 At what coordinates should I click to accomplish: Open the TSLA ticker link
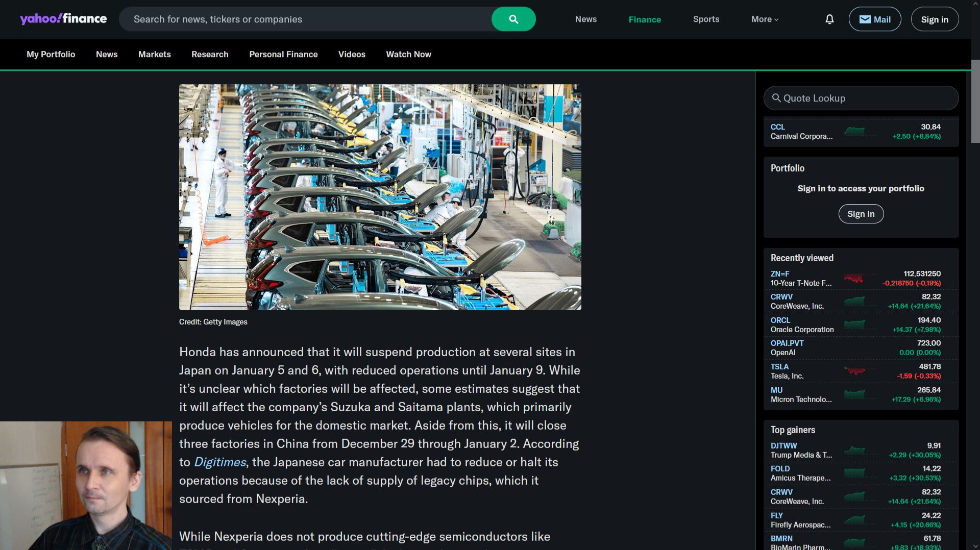click(779, 367)
